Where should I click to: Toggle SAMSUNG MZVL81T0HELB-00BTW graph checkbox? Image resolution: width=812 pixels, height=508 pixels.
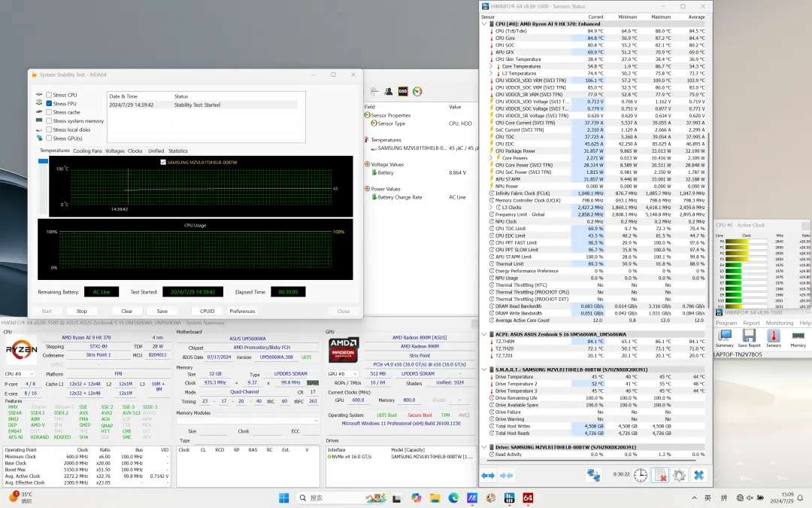coord(163,163)
